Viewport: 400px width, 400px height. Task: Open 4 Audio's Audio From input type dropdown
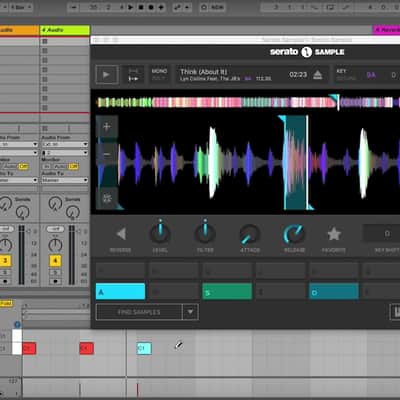click(x=65, y=144)
